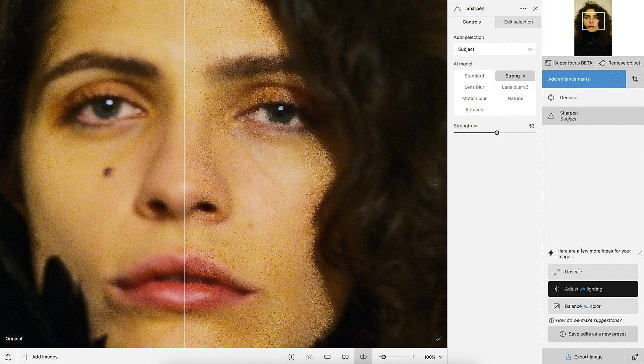Image resolution: width=644 pixels, height=364 pixels.
Task: Switch to side-by-side comparison view
Action: pyautogui.click(x=345, y=357)
